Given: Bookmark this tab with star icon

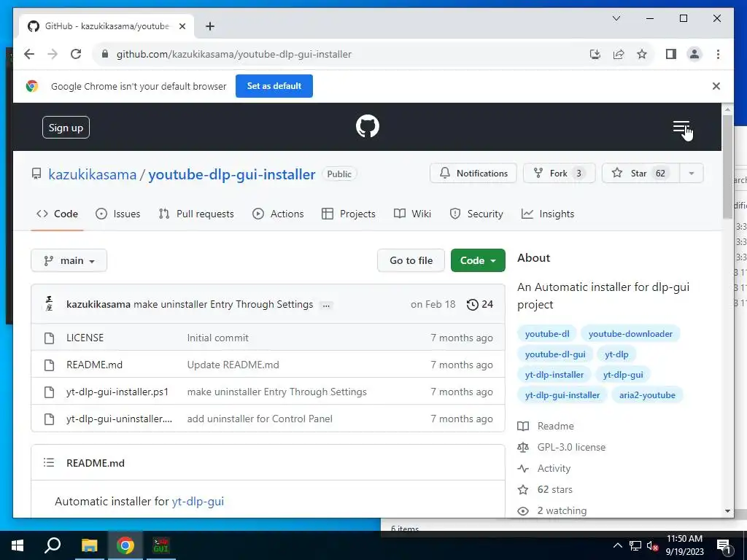Looking at the screenshot, I should tap(642, 54).
